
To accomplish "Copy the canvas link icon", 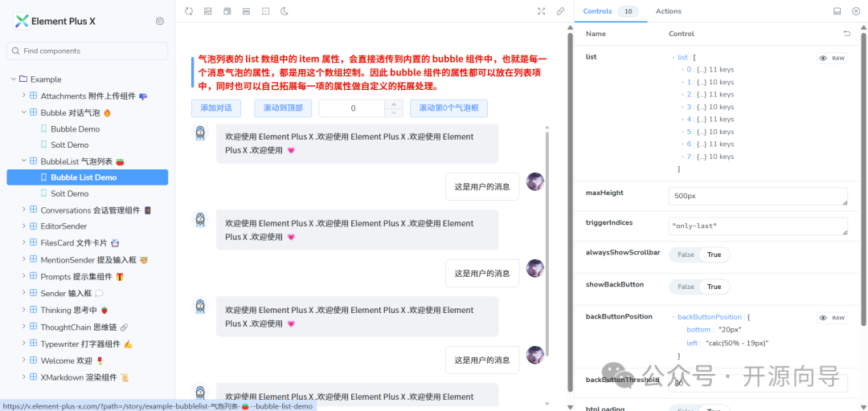I will click(560, 11).
